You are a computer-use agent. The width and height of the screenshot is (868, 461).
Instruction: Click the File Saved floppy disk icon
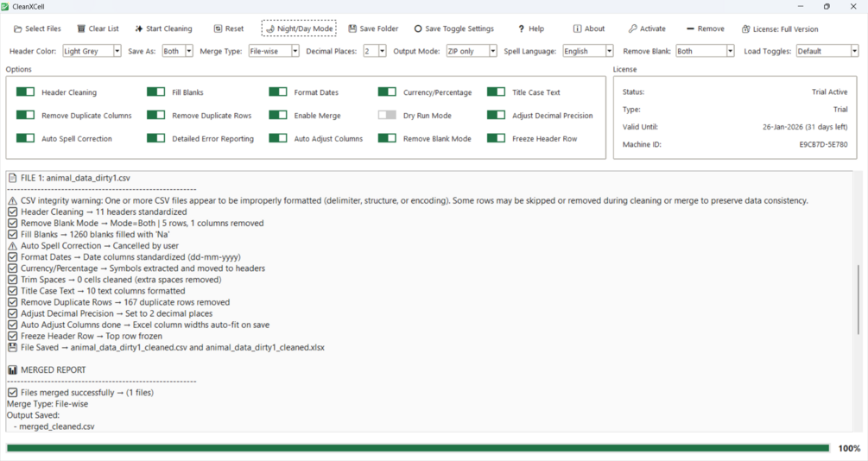(12, 348)
